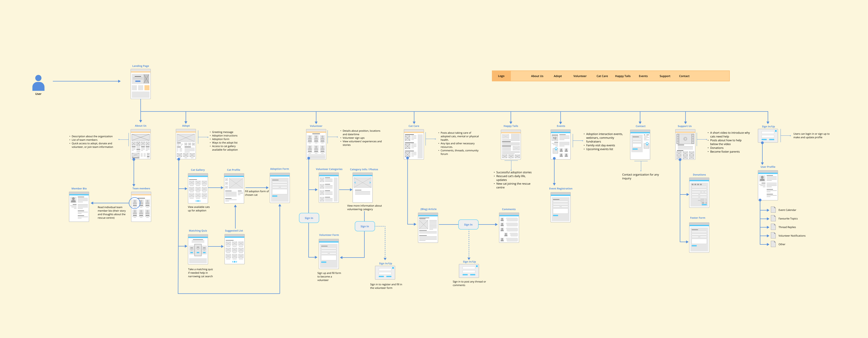Click the Logo block in navigation bar
Screen dimensions: 868x338
[x=501, y=76]
